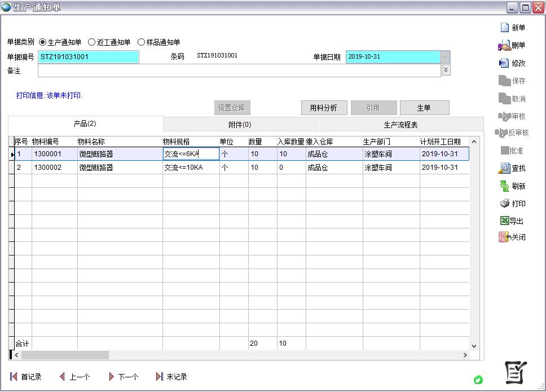This screenshot has width=546, height=392.
Task: Switch to 附件(0) tab
Action: tap(240, 125)
